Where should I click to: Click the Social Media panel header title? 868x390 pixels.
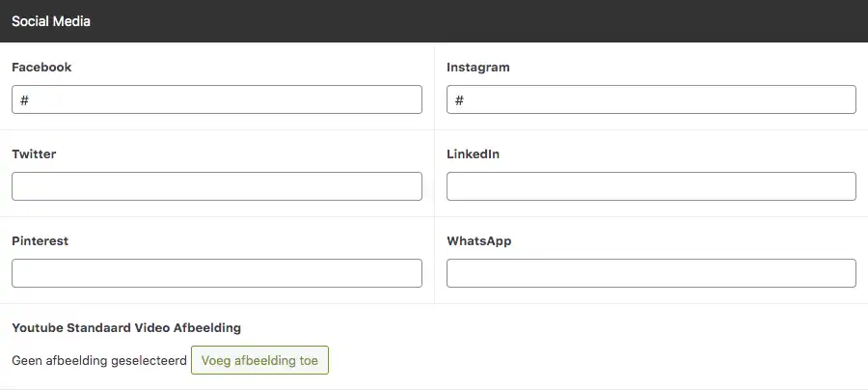coord(51,20)
